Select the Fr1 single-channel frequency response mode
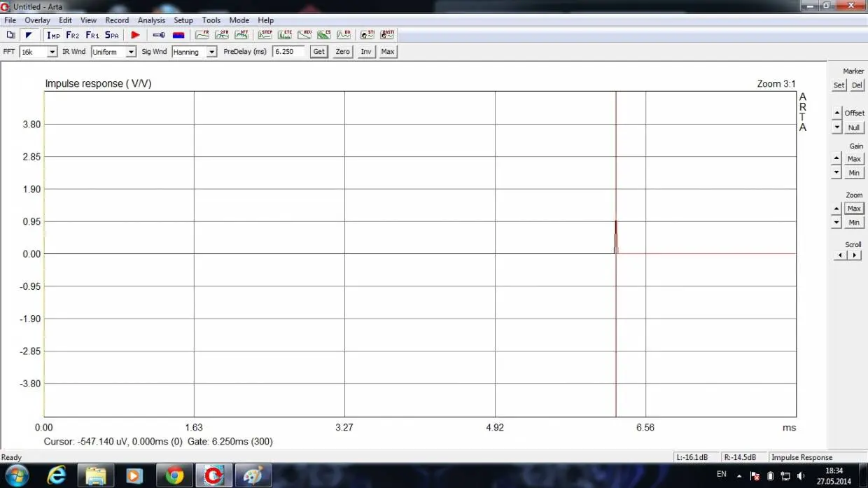The width and height of the screenshot is (868, 488). 92,34
